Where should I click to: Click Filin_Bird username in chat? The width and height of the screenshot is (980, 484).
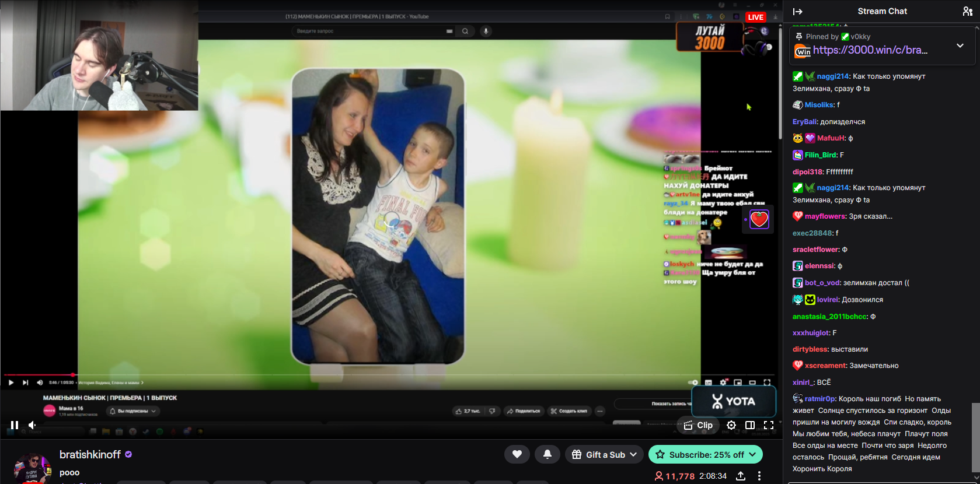click(x=821, y=155)
